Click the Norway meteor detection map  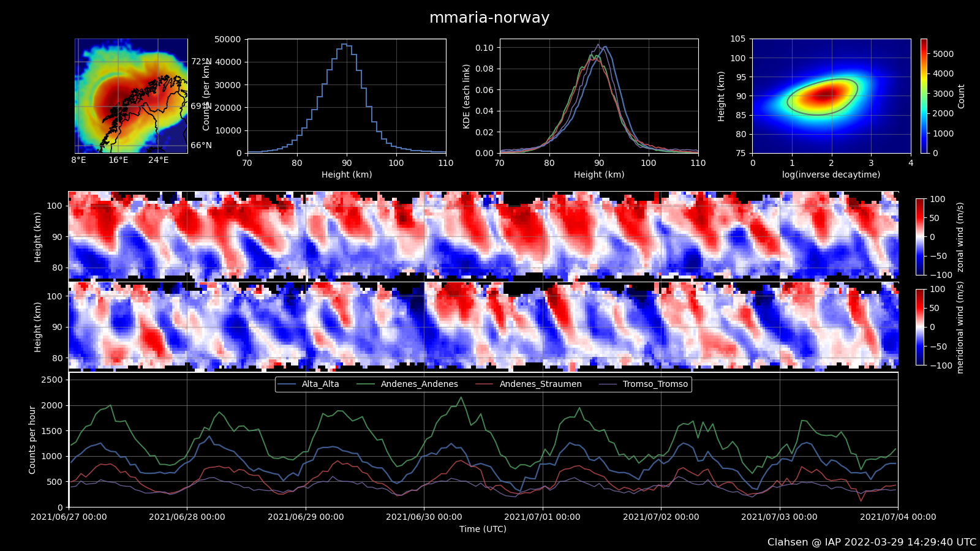pos(131,96)
